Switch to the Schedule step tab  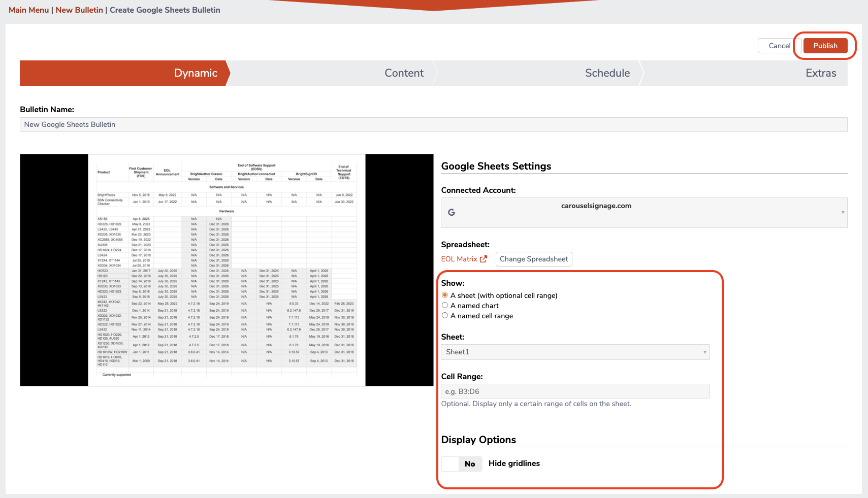537,73
